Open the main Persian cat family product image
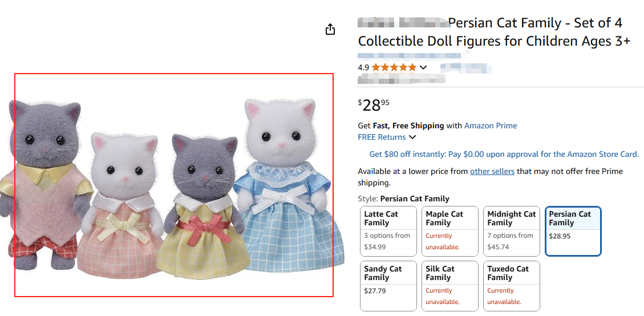The image size is (644, 316). pos(173,185)
